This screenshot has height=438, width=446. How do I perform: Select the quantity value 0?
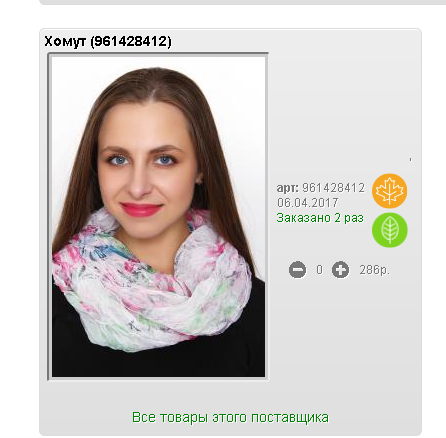(x=319, y=270)
